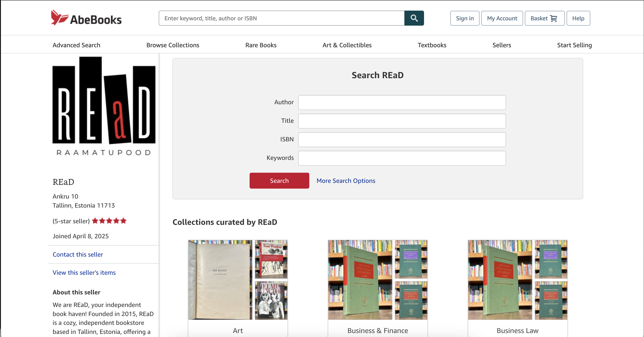
Task: Click Contact this seller
Action: tap(78, 254)
